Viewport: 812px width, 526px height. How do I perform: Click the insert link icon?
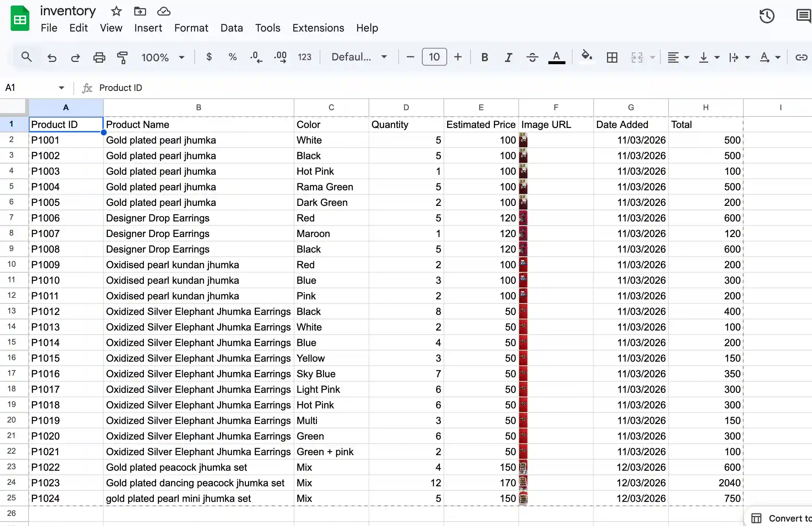[801, 57]
